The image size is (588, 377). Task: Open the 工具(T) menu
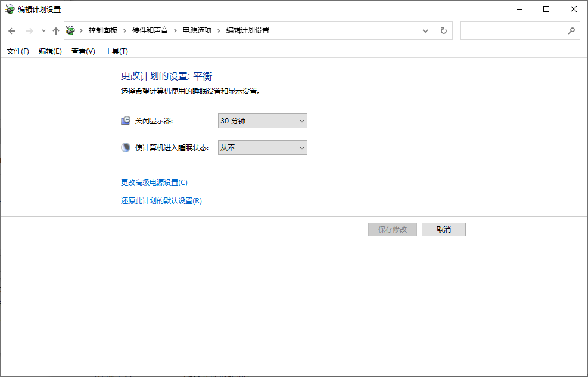tap(116, 51)
